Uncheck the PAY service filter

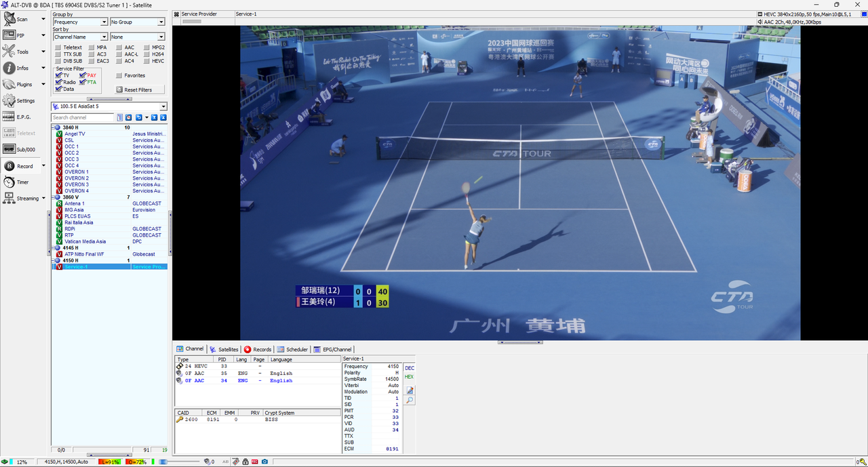click(x=83, y=75)
